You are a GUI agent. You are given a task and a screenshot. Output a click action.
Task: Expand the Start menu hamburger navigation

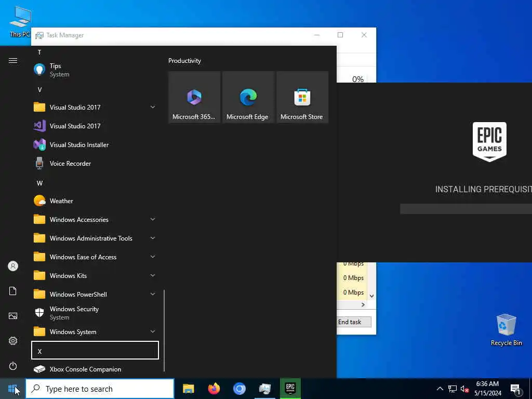coord(13,60)
